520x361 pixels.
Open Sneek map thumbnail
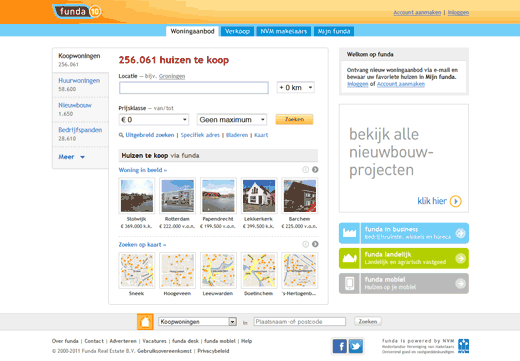click(137, 270)
